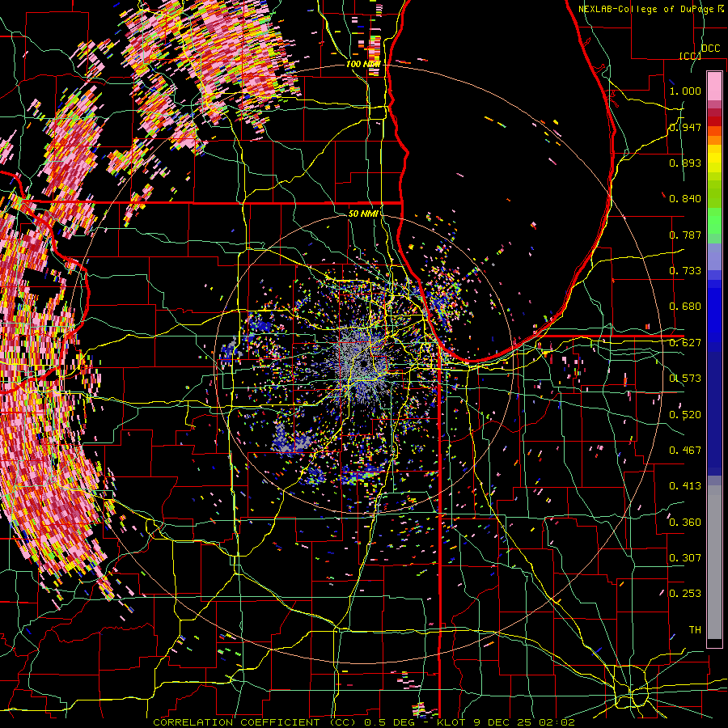Pick the bright green color bar segment
Screen dimensions: 728x728
(x=714, y=221)
